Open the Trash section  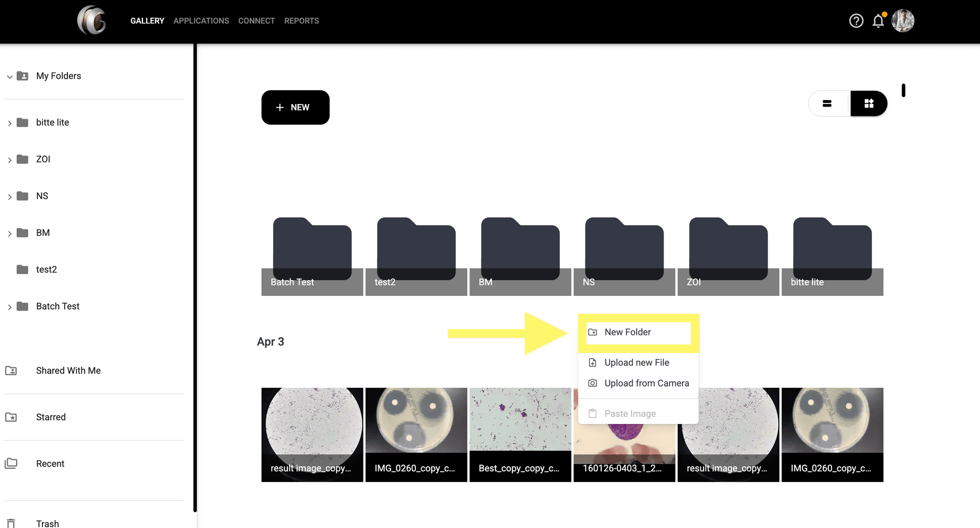pos(47,523)
